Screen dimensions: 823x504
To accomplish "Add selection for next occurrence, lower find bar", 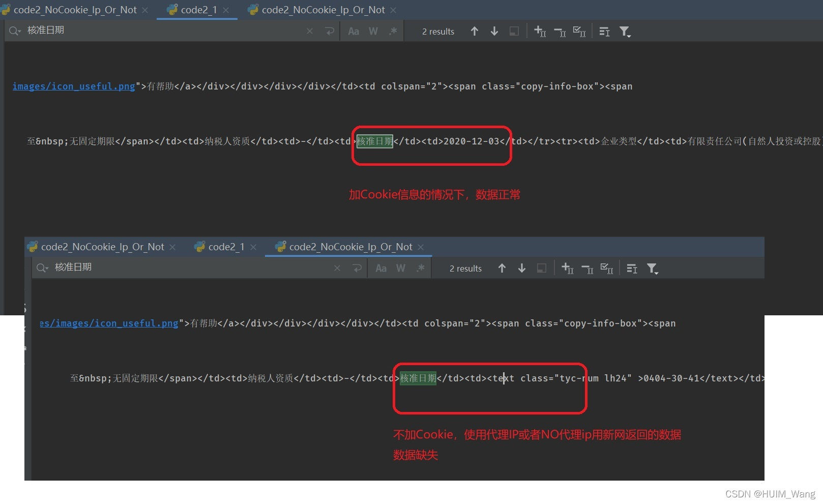I will point(568,268).
